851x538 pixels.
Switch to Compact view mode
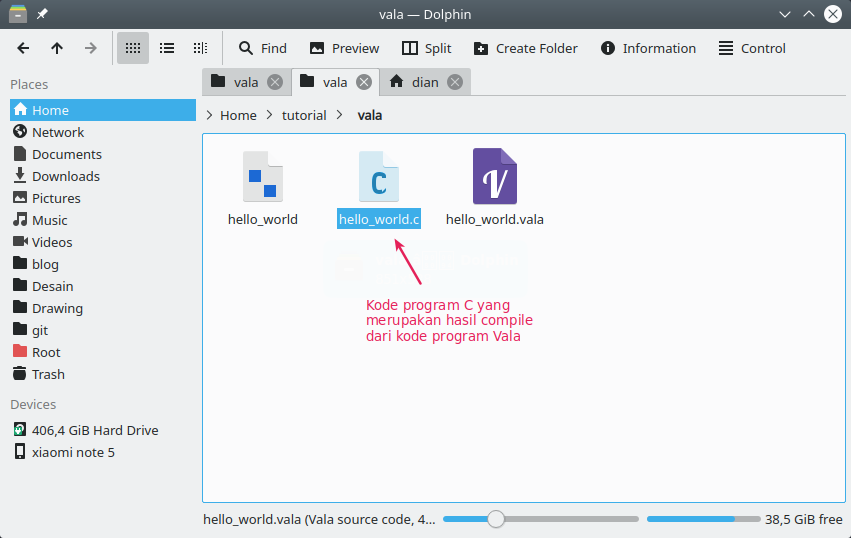click(x=167, y=48)
